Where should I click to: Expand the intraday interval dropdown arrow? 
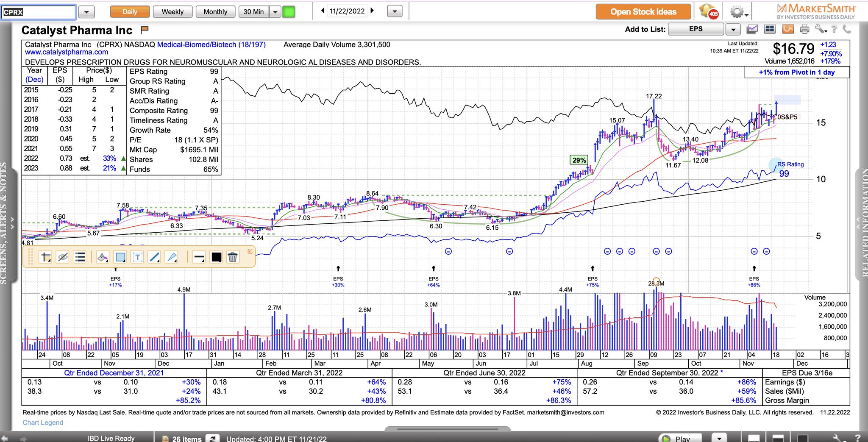click(x=275, y=12)
